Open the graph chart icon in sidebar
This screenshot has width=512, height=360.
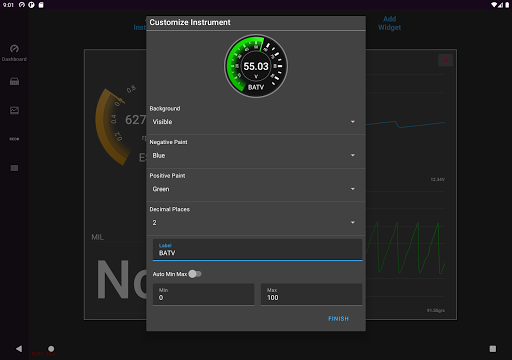pos(14,110)
